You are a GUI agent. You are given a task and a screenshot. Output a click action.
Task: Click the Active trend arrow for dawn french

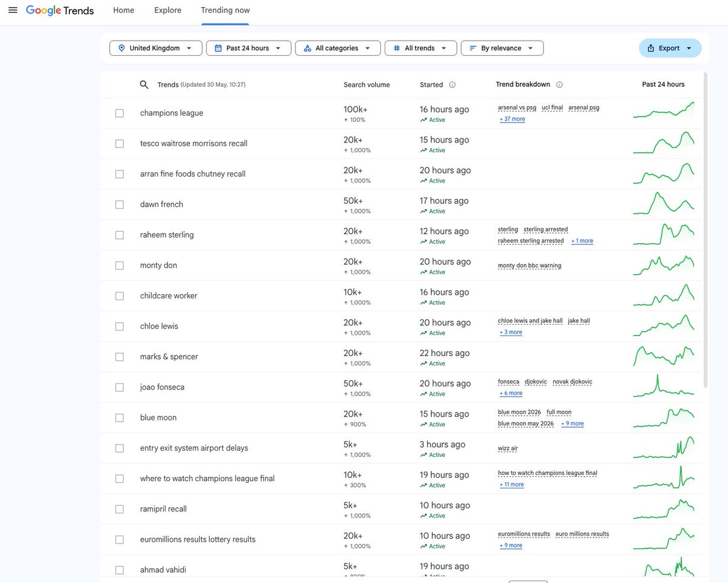423,211
